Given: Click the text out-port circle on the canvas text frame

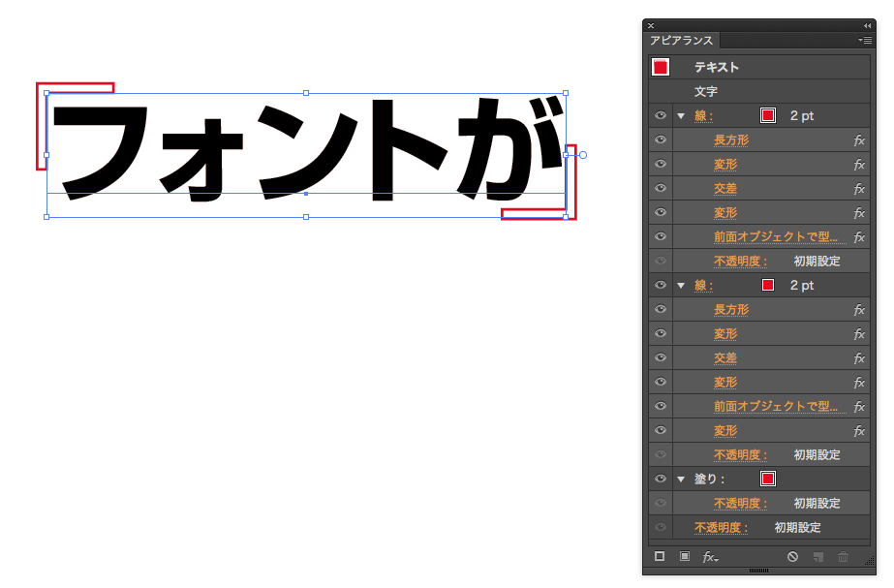Looking at the screenshot, I should pos(583,155).
